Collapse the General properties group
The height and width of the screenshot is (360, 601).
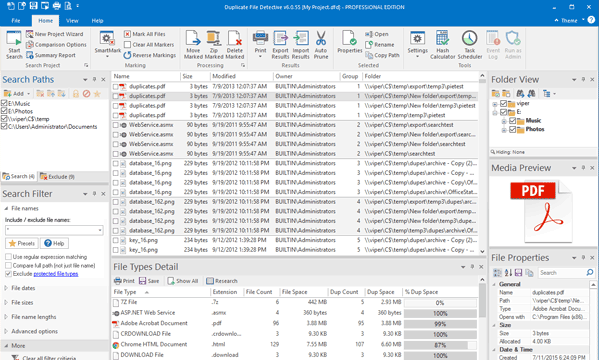[494, 284]
